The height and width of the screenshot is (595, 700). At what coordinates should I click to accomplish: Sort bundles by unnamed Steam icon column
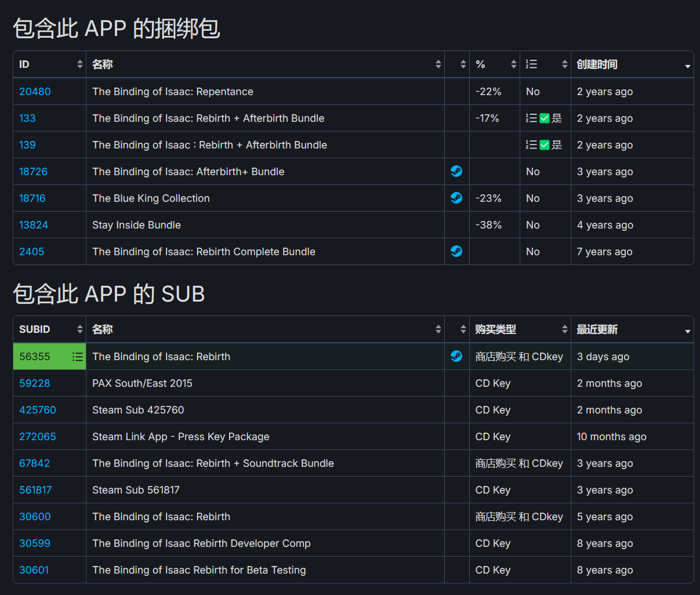(x=457, y=64)
